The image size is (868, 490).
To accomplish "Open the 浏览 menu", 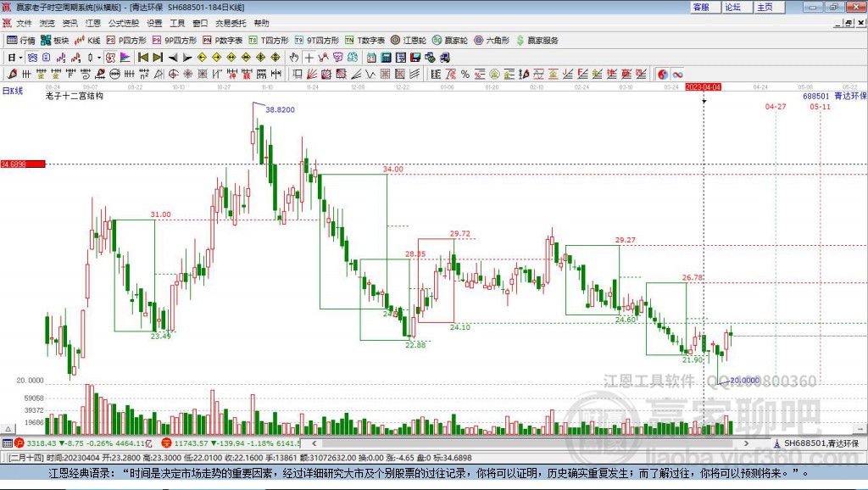I will [47, 23].
